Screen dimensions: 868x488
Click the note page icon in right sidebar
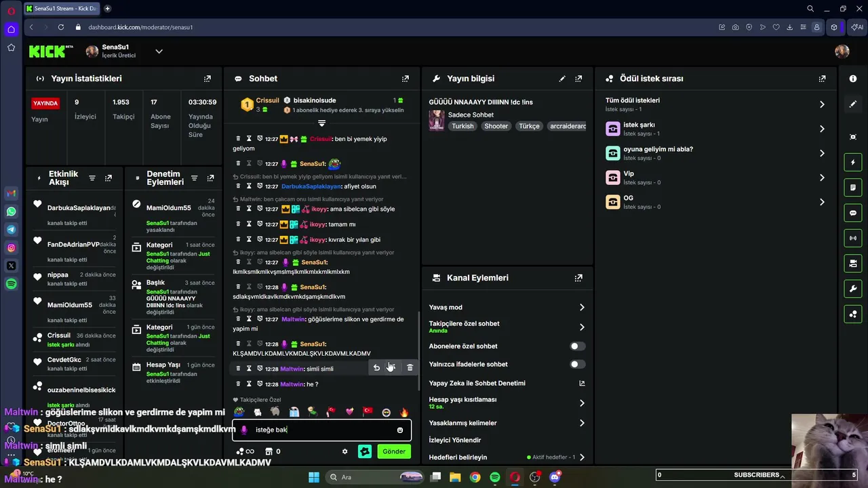tap(853, 188)
